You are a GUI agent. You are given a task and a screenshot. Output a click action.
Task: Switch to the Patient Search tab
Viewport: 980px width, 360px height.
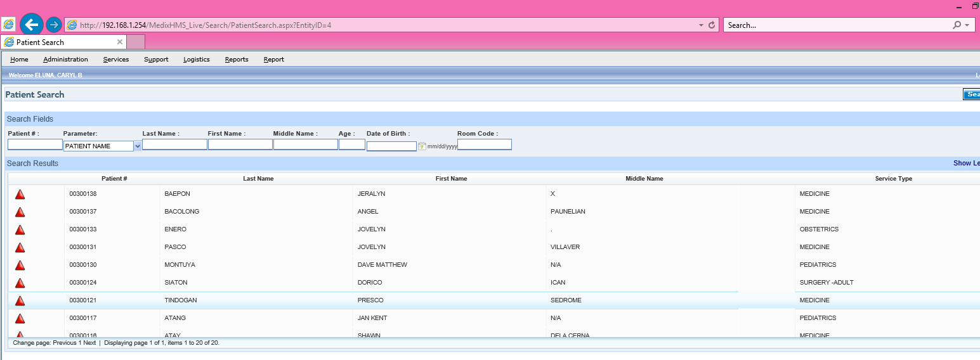pyautogui.click(x=63, y=42)
